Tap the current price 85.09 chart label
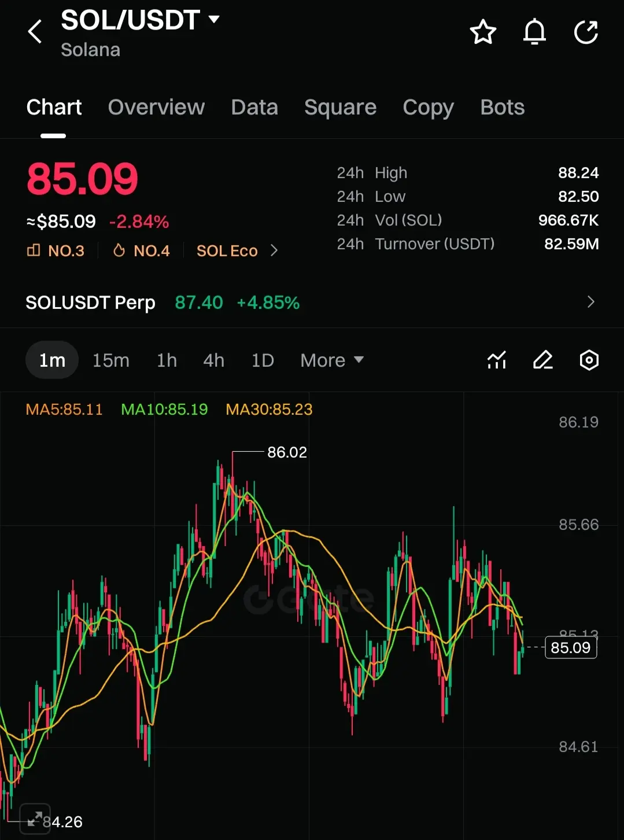The image size is (624, 840). (571, 647)
